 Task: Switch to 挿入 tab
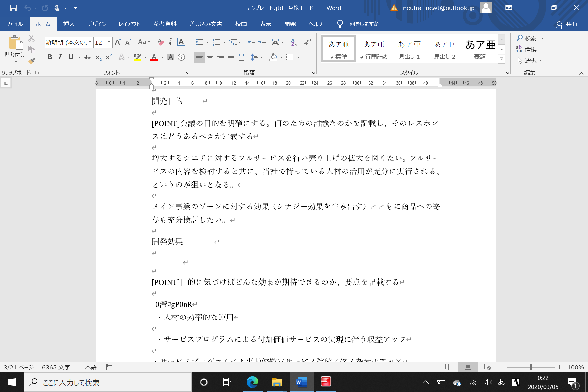coord(69,24)
